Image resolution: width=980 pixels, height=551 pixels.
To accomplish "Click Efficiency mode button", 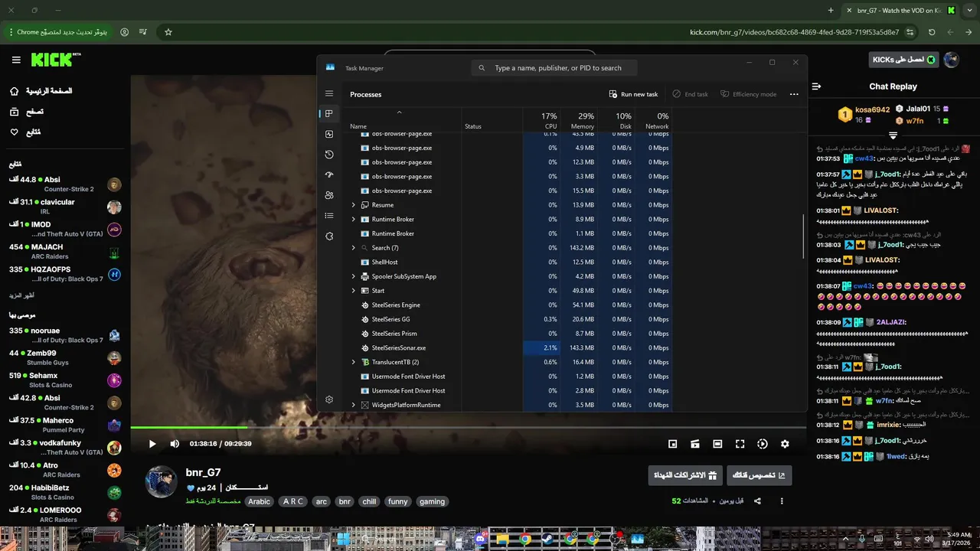I will tap(749, 94).
